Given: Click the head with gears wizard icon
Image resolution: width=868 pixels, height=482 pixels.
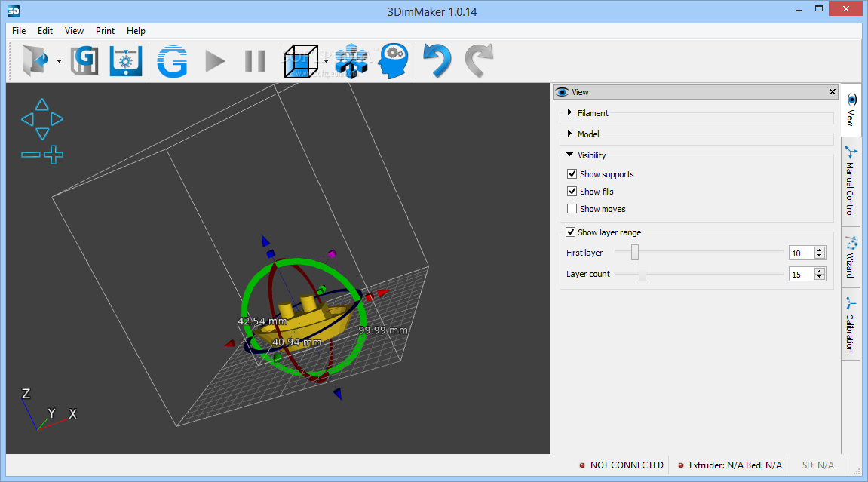Looking at the screenshot, I should click(x=393, y=61).
